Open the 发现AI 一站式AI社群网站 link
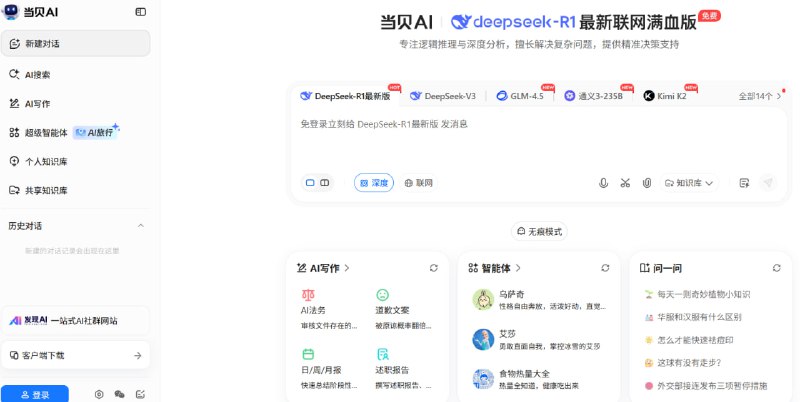800x402 pixels. tap(76, 320)
